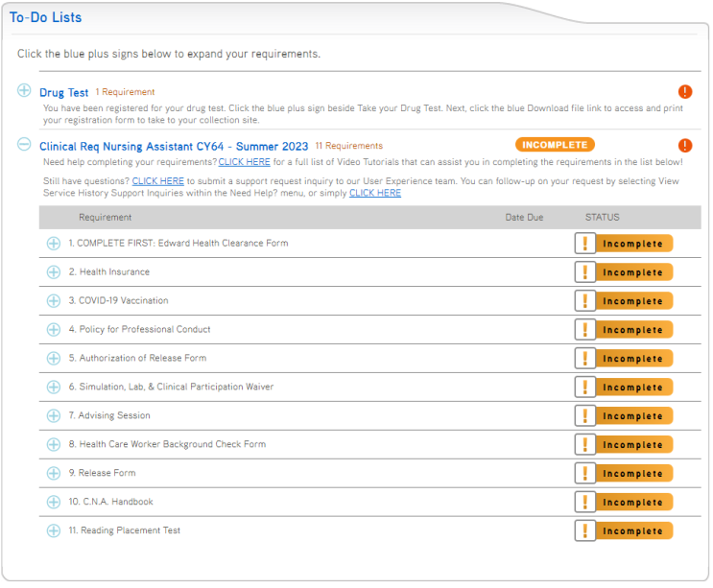
Task: Click exclamation icon in Release Form row
Action: (x=585, y=473)
